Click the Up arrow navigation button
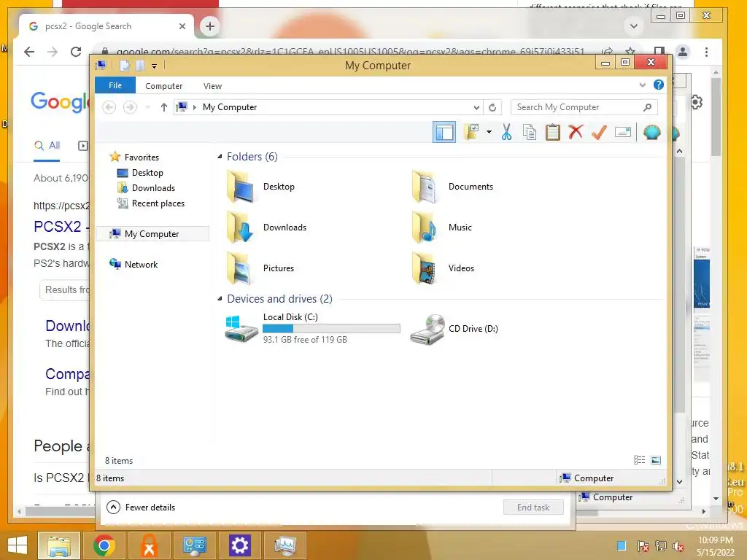 pos(164,107)
